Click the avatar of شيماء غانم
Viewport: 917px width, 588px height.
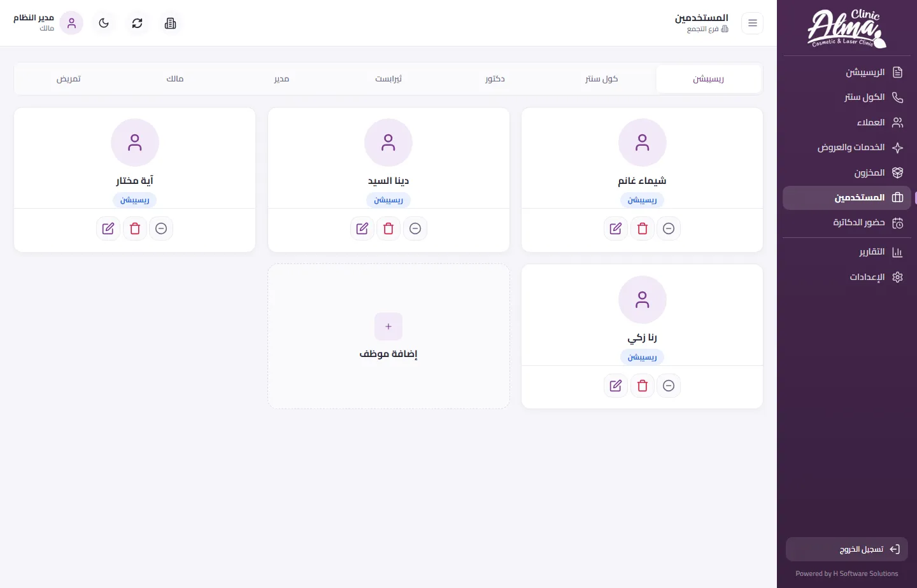point(643,143)
